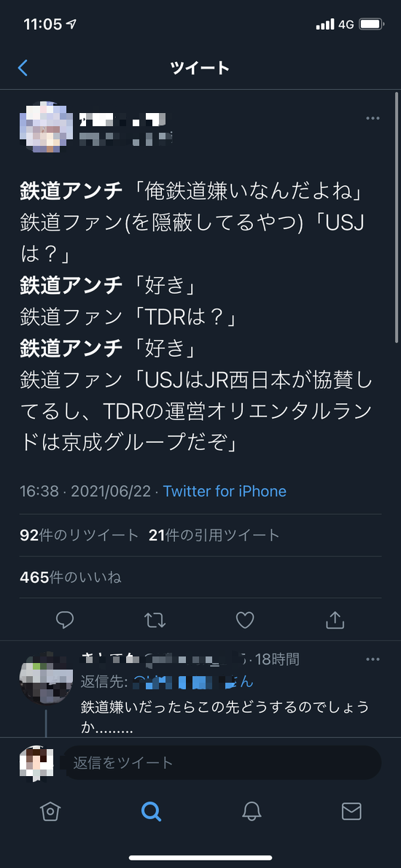Viewport: 401px width, 868px height.
Task: Open tweet author's profile avatar
Action: (47, 128)
